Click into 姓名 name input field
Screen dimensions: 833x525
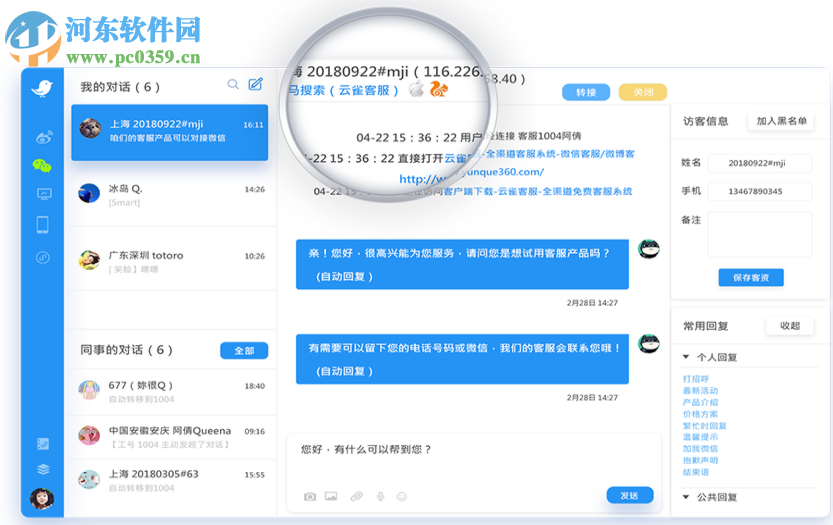point(760,163)
